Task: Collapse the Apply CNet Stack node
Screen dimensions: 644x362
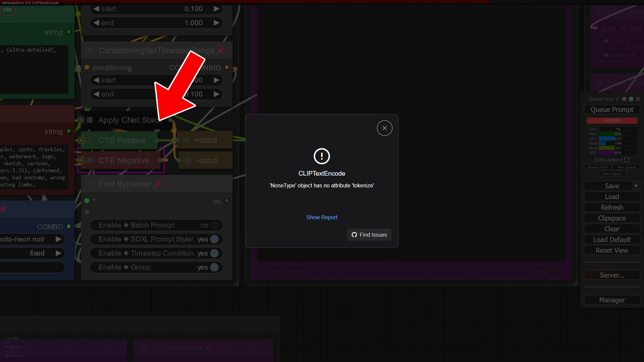Action: click(90, 120)
